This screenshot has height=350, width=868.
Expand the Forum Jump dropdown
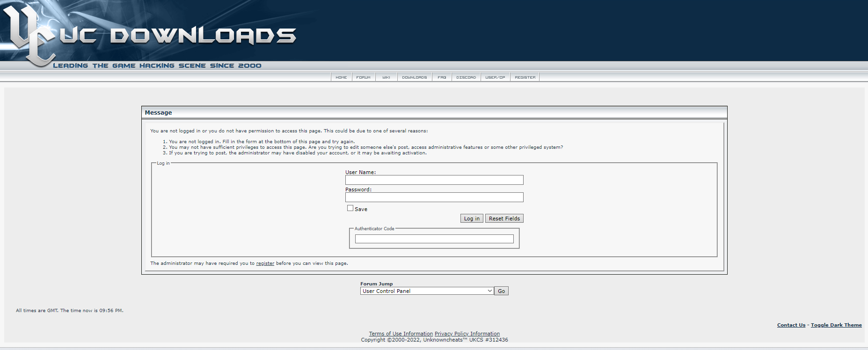point(427,291)
